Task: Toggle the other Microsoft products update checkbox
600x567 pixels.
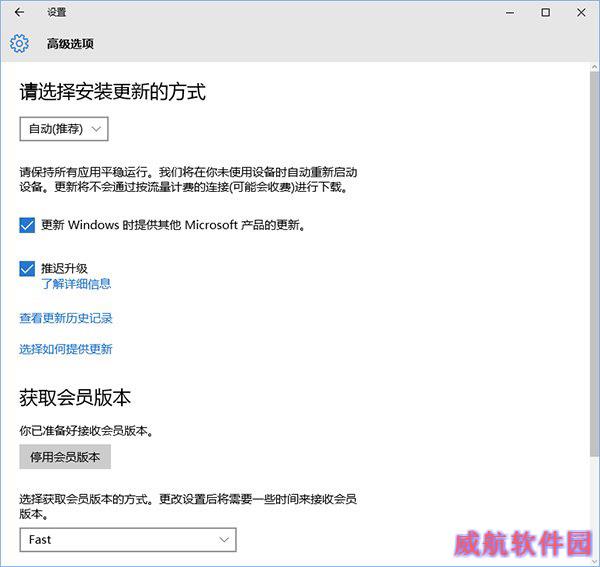Action: pos(27,225)
